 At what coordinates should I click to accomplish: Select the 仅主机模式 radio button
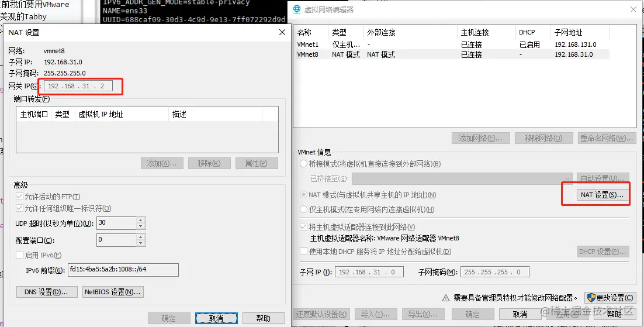[x=303, y=209]
